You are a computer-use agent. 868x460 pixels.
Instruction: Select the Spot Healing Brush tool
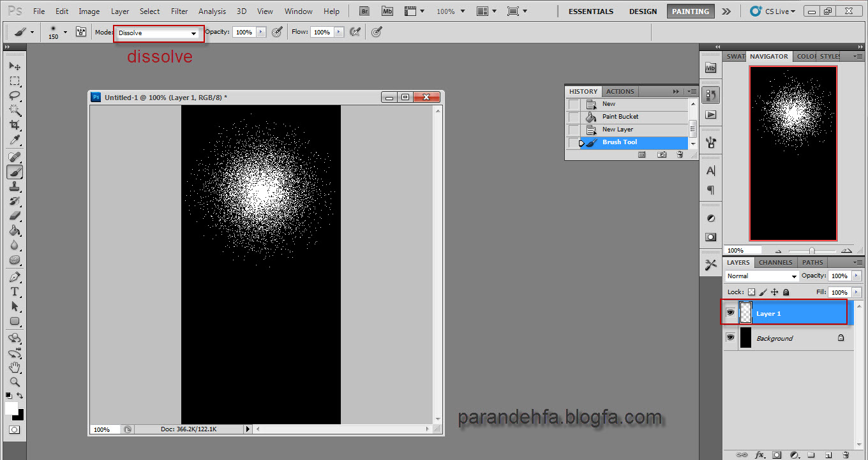point(15,157)
